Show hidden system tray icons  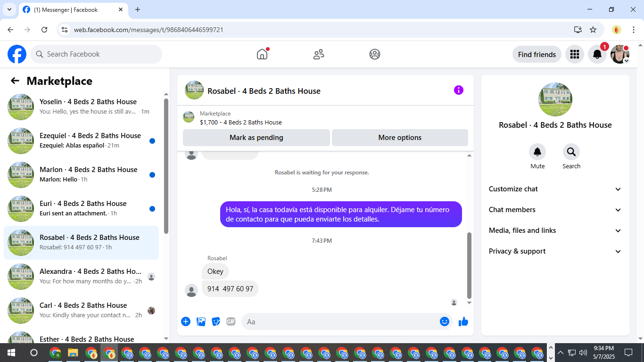point(560,353)
